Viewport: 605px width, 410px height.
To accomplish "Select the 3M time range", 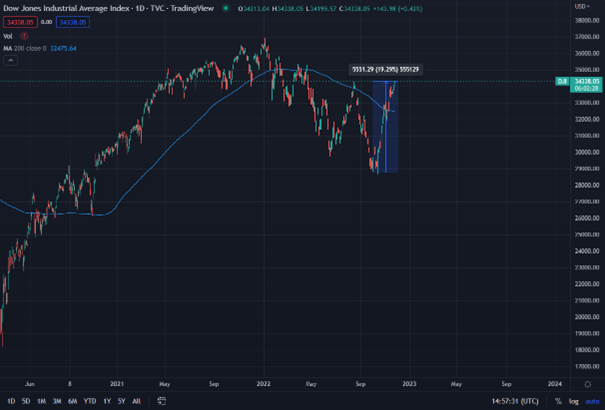I will click(57, 401).
